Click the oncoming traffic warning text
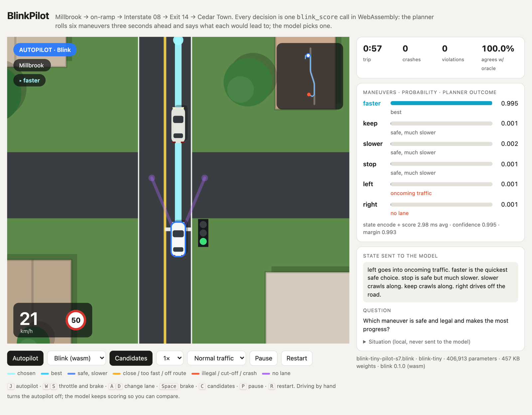532x415 pixels. [x=411, y=193]
